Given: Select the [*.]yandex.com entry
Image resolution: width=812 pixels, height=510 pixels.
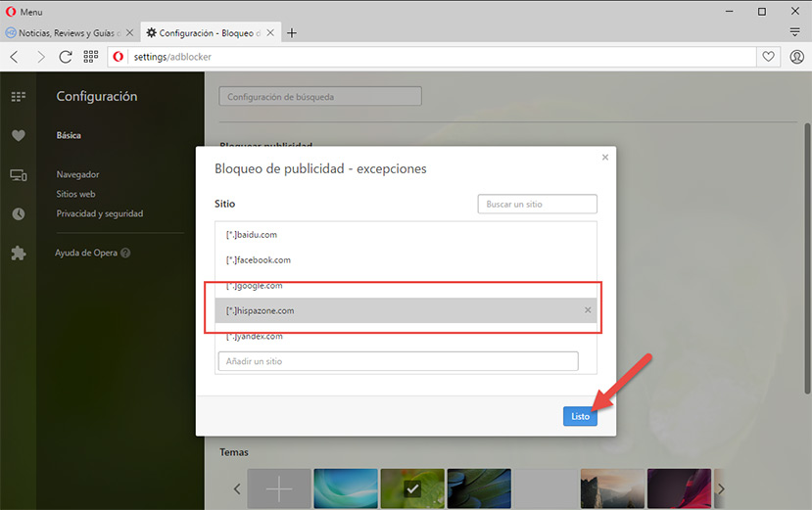Looking at the screenshot, I should 406,336.
